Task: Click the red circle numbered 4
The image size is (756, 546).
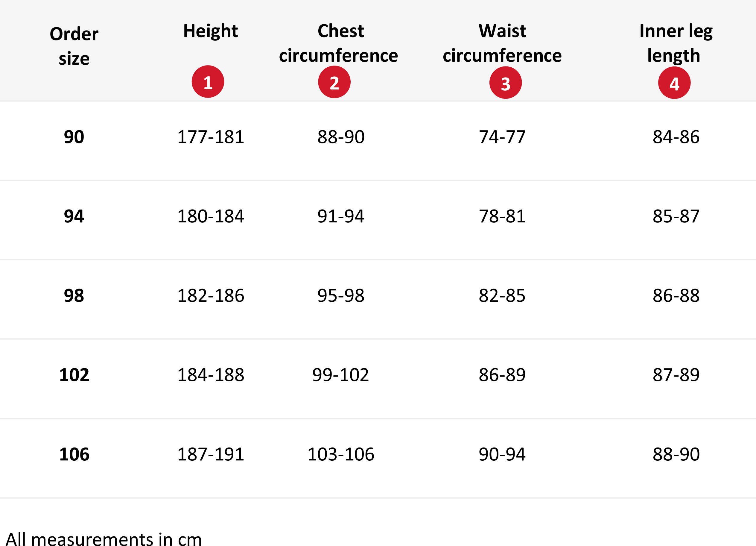Action: (x=674, y=82)
